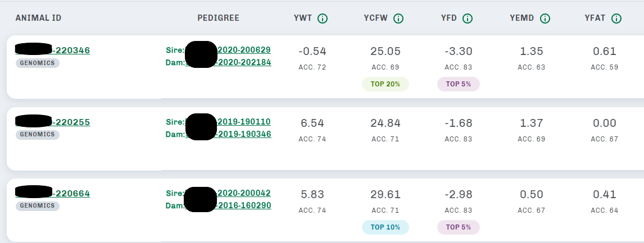Click the YEMD info icon

545,19
